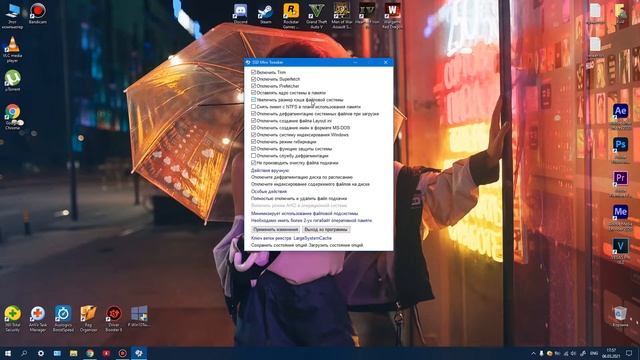Toggle Отключить режим гибернации checkbox
This screenshot has height=360, width=640.
tap(253, 142)
